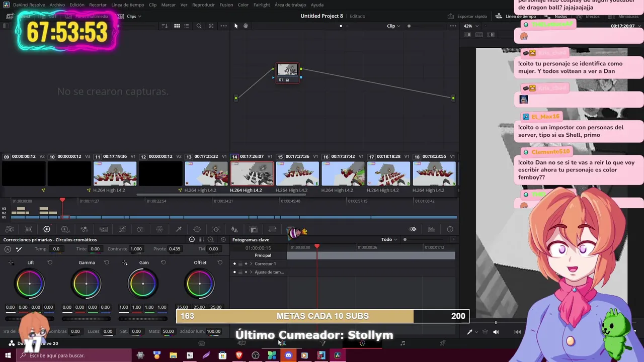
Task: Open the viewer zoom 42% dropdown
Action: click(x=470, y=26)
